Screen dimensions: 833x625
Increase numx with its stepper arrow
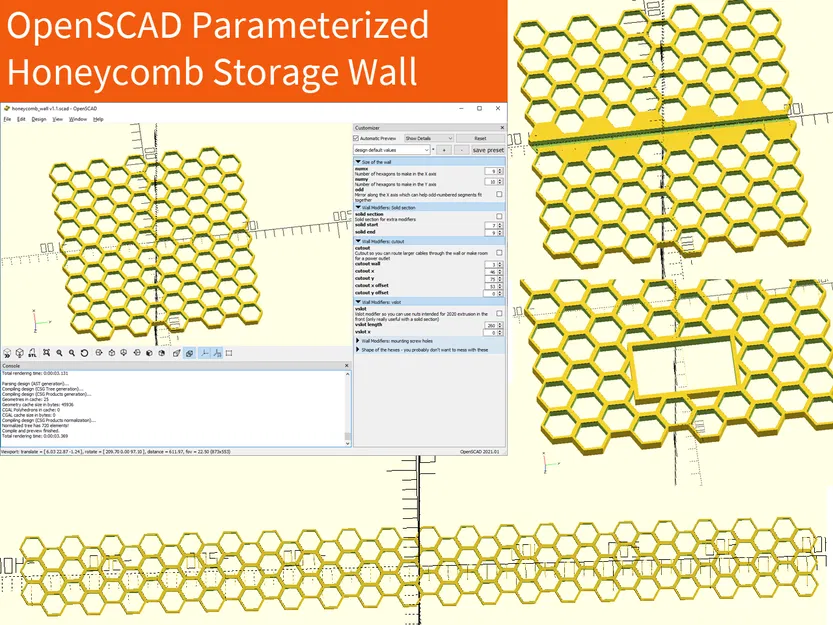(x=499, y=169)
